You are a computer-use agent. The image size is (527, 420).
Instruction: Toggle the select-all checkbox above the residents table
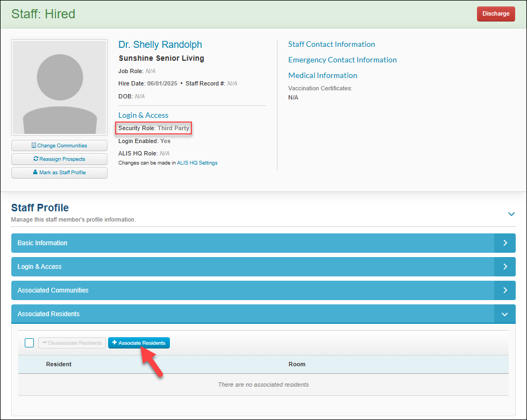click(29, 343)
